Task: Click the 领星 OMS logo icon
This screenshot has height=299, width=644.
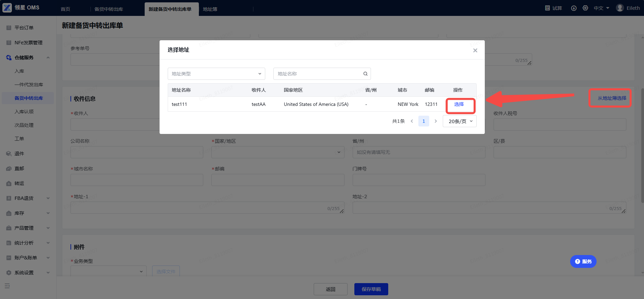Action: (7, 8)
